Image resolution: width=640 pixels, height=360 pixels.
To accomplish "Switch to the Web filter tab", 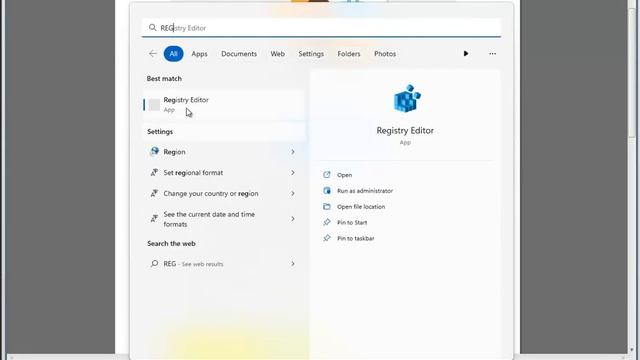I will tap(278, 54).
